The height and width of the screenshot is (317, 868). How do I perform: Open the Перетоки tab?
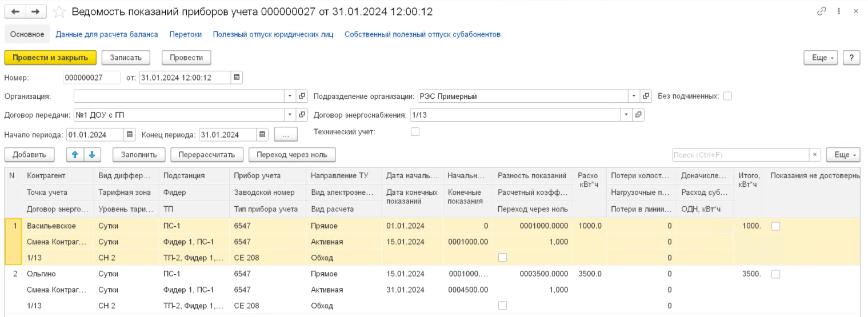(x=185, y=34)
